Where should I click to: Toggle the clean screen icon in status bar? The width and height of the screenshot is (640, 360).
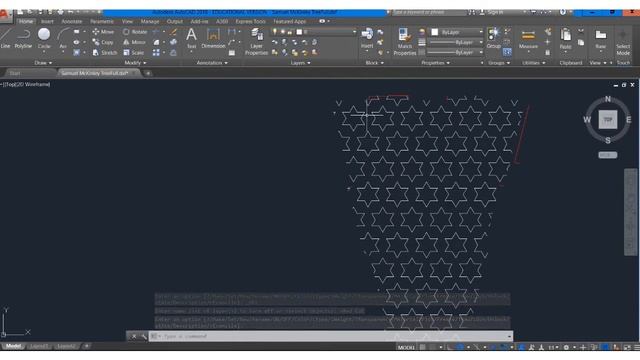627,347
